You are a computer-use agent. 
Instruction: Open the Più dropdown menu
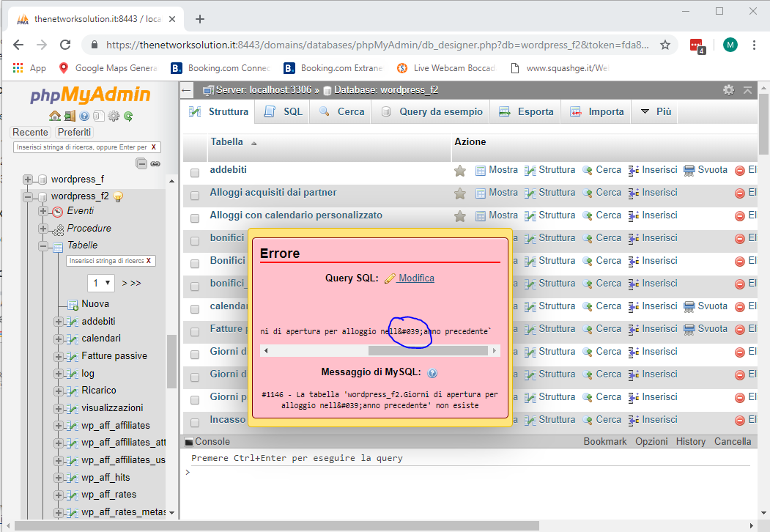click(656, 112)
